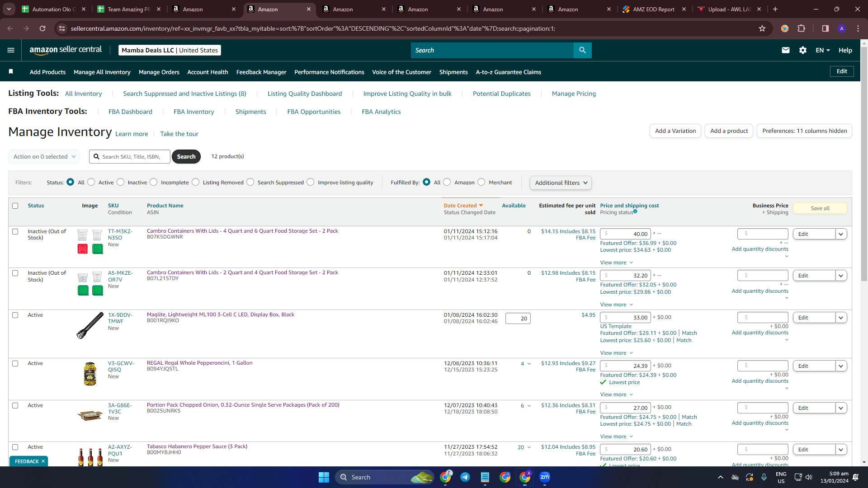Viewport: 868px width, 488px height.
Task: Check the REGAL Pepperoncini row checkbox
Action: pyautogui.click(x=15, y=363)
